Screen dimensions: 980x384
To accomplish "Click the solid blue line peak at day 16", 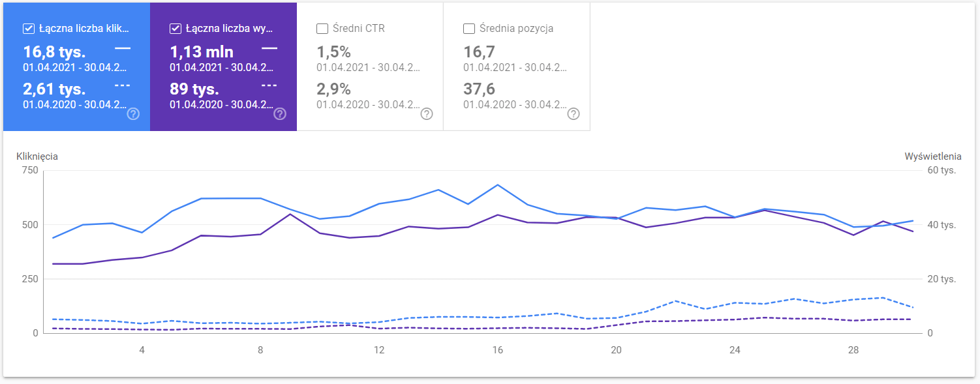I will (x=498, y=185).
